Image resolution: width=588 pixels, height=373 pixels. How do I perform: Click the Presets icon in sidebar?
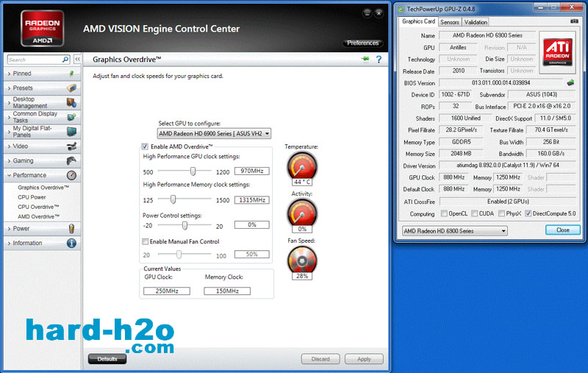[71, 88]
